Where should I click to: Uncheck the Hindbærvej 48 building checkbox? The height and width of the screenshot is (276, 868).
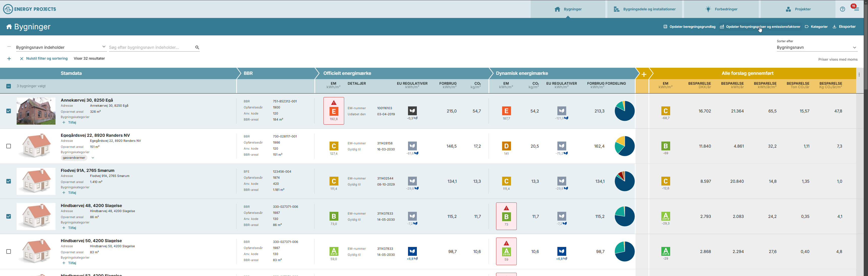click(9, 216)
